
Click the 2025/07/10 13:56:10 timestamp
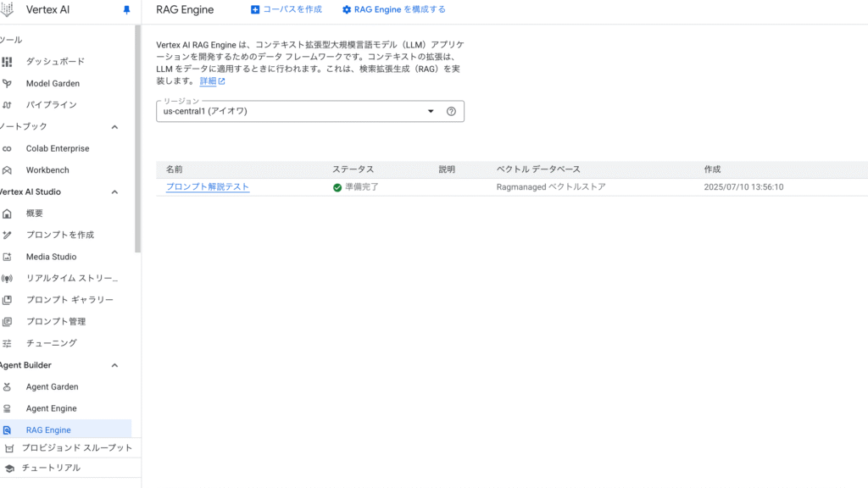pyautogui.click(x=743, y=187)
